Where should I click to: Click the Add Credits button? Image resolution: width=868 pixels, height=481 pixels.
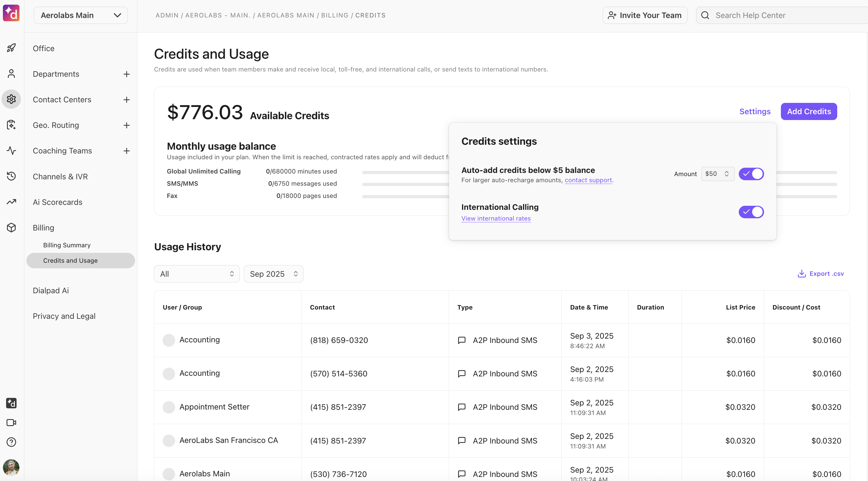[809, 111]
